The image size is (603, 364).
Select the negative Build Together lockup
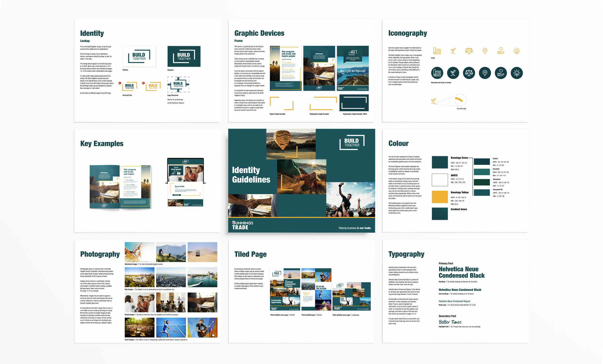tap(184, 56)
